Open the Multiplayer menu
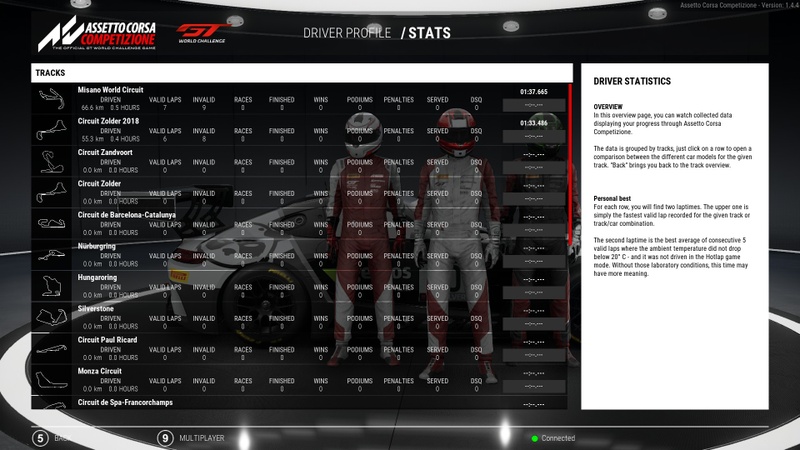The image size is (800, 450). coord(202,438)
